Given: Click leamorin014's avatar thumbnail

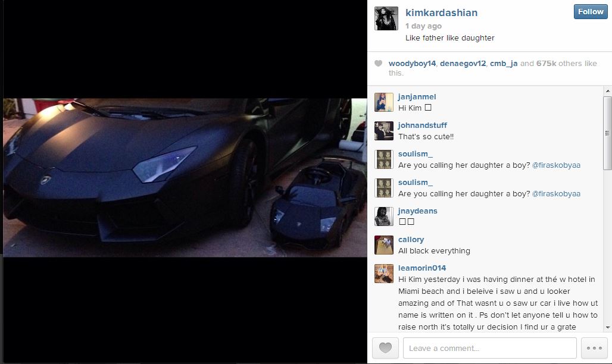Looking at the screenshot, I should click(x=383, y=274).
